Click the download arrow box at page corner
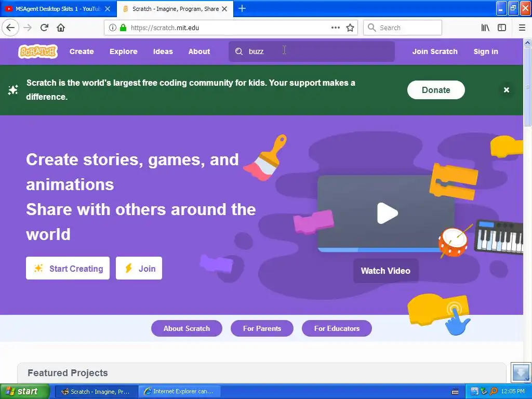Viewport: 532px width, 399px height. point(521,373)
